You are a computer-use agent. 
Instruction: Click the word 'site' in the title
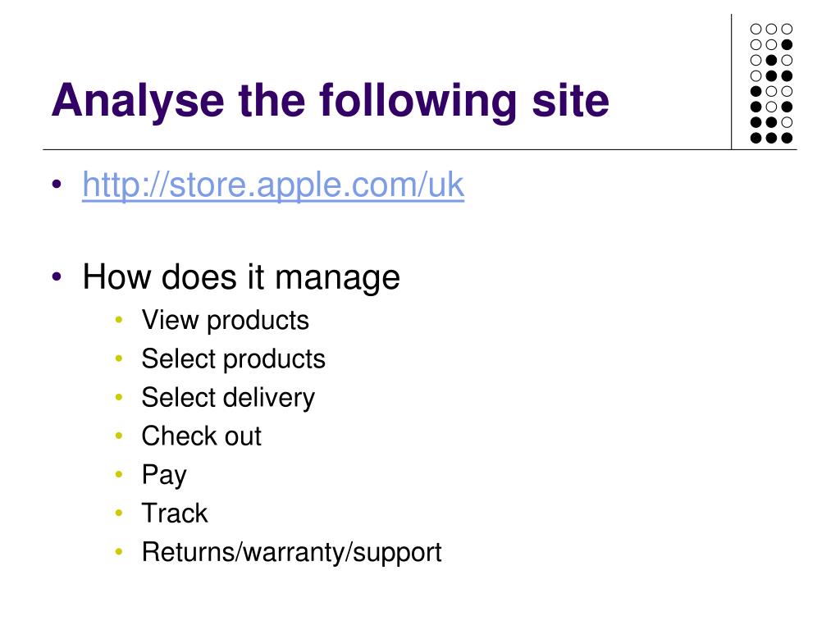click(x=571, y=100)
